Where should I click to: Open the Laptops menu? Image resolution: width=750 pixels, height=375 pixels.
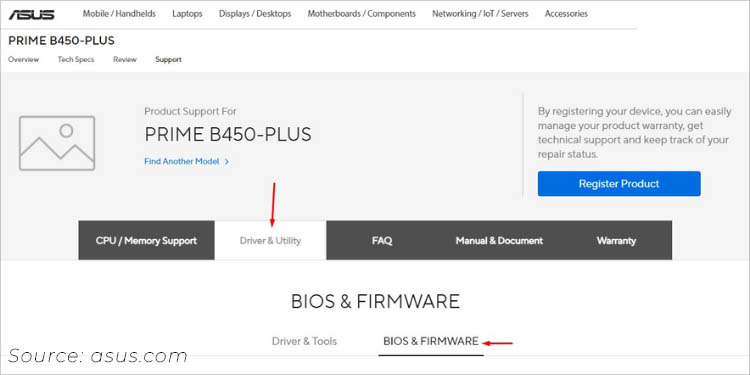tap(187, 14)
